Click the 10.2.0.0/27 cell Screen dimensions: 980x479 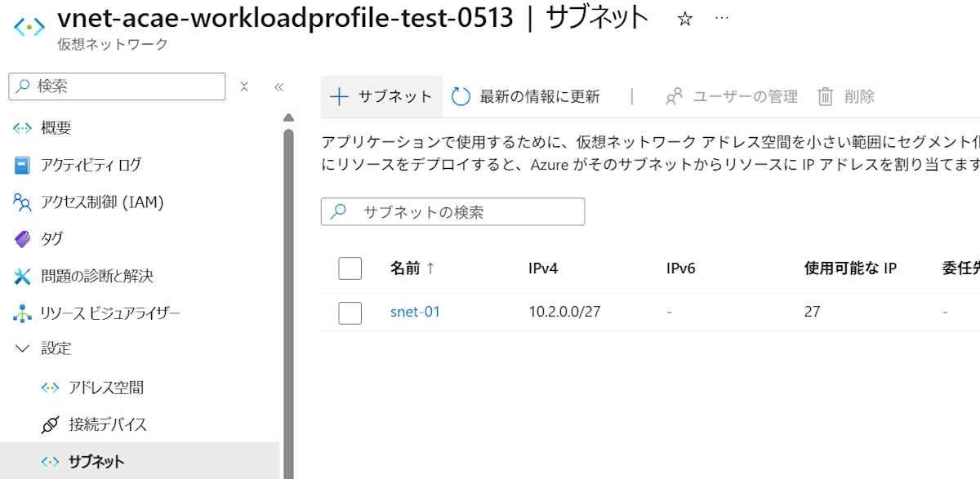coord(563,312)
